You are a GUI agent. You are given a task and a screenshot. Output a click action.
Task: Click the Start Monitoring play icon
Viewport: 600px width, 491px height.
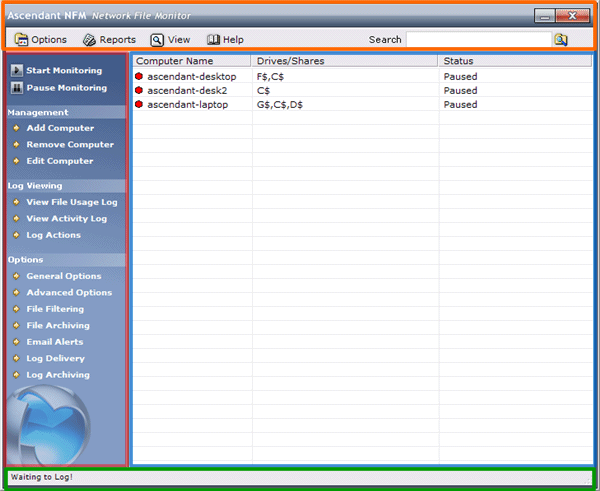[16, 70]
